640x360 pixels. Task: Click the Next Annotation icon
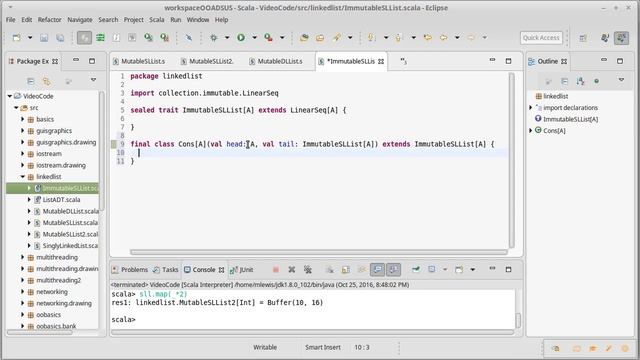(x=371, y=38)
